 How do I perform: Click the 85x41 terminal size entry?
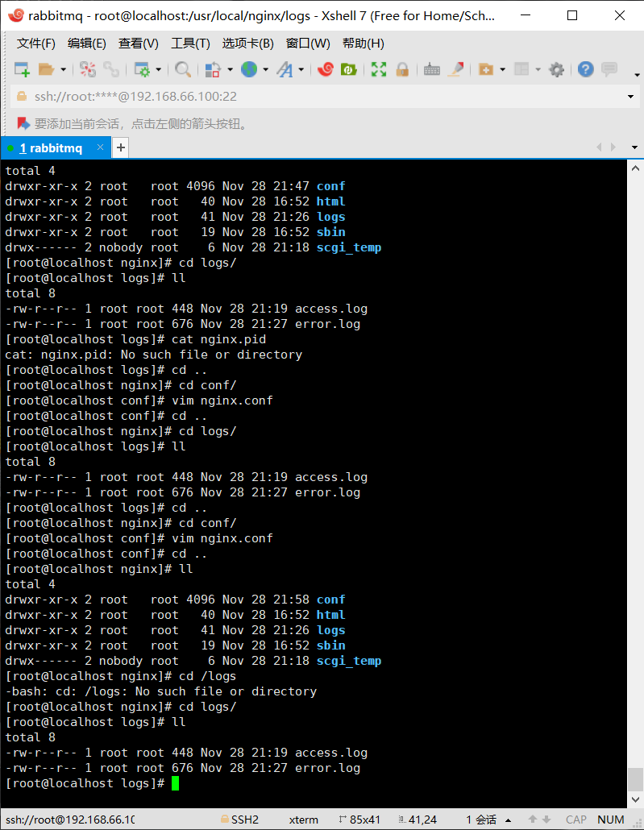[x=359, y=820]
